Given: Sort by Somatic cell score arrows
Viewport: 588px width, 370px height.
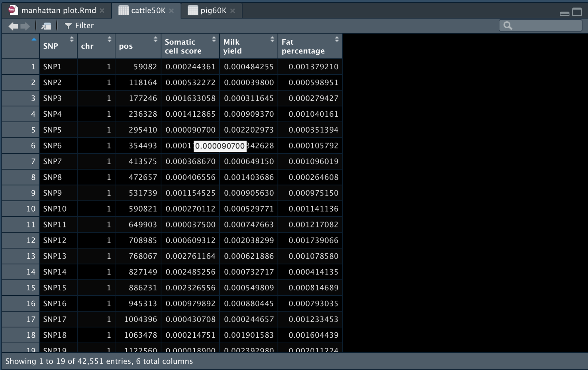Looking at the screenshot, I should [214, 39].
